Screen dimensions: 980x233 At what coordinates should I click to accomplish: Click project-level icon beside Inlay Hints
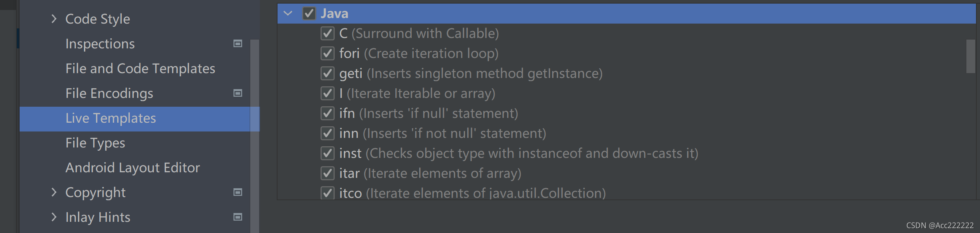pyautogui.click(x=237, y=217)
